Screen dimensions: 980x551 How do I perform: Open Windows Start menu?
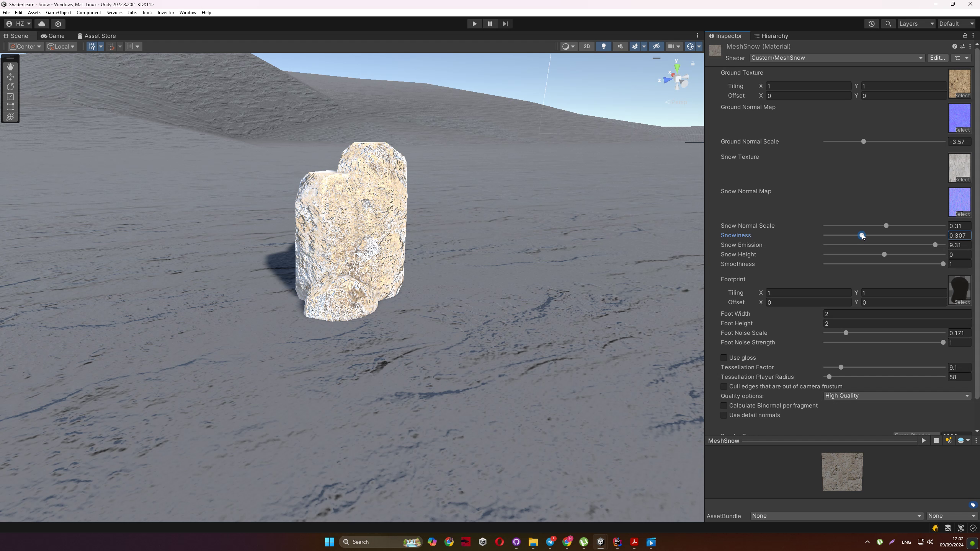coord(329,542)
